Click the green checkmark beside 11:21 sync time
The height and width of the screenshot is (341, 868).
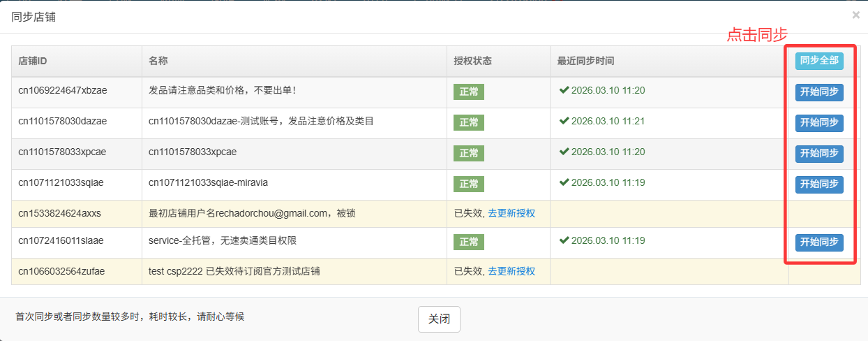[x=564, y=121]
